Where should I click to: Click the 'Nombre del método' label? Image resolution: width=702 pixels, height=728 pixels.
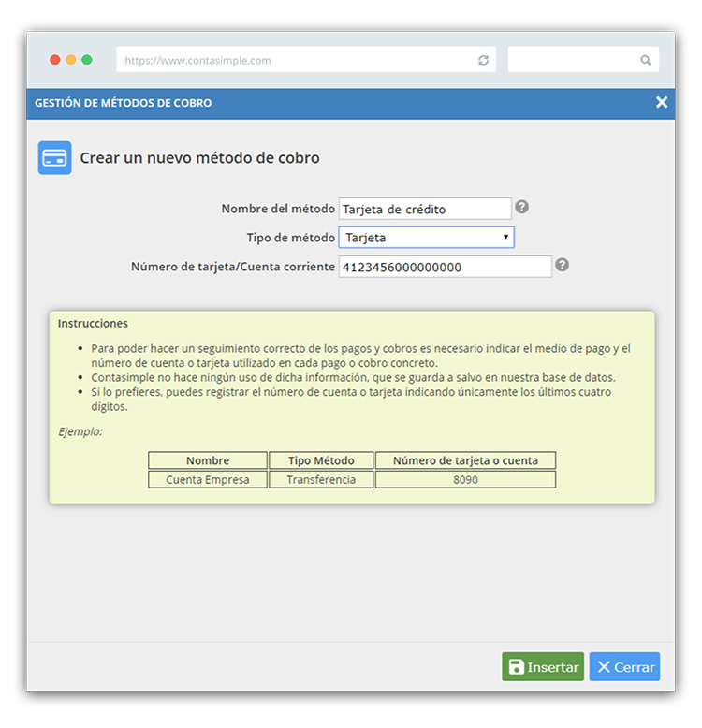pyautogui.click(x=278, y=209)
